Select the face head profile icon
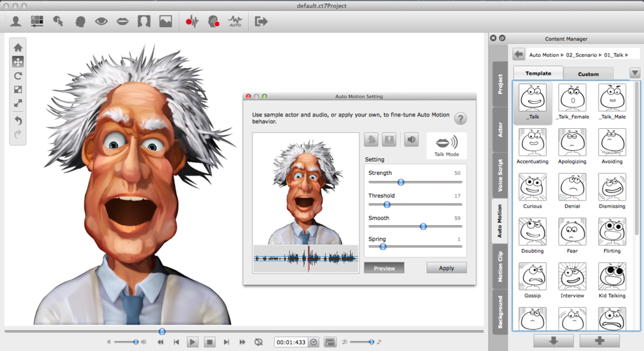 [80, 21]
